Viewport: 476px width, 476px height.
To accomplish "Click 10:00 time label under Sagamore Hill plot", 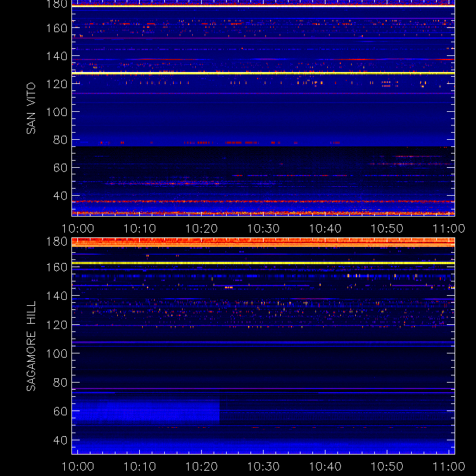I will 78,466.
